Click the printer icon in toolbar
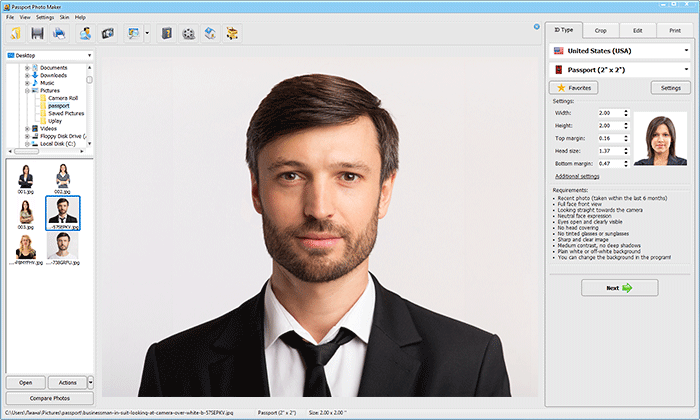 coord(59,34)
